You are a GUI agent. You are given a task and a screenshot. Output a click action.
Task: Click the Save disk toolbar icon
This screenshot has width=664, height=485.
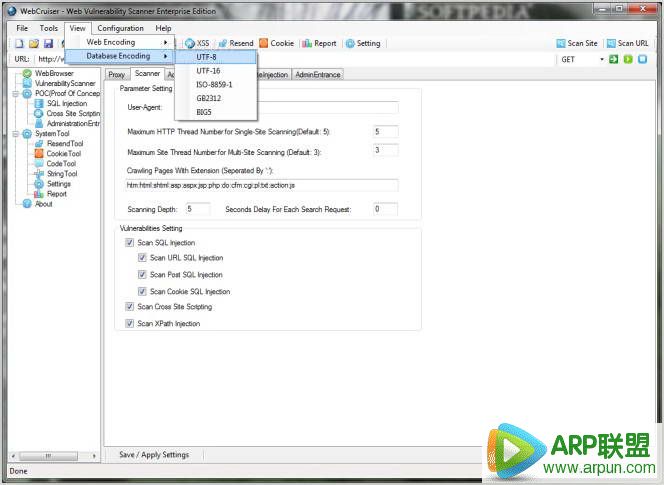[48, 44]
